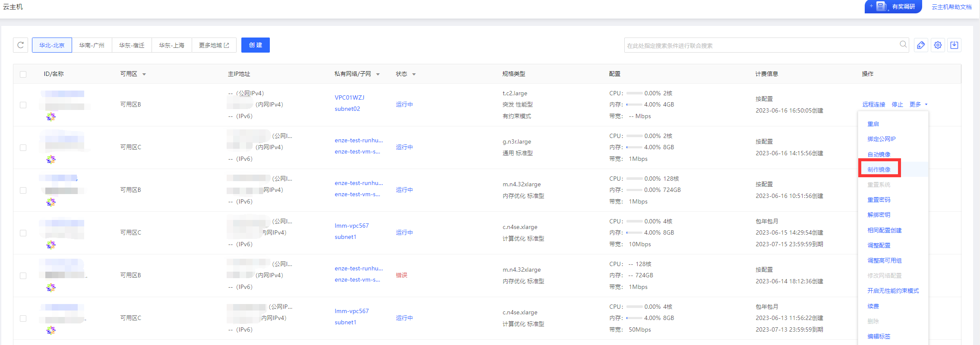Click the 错误 status text
The height and width of the screenshot is (345, 980).
tap(401, 275)
